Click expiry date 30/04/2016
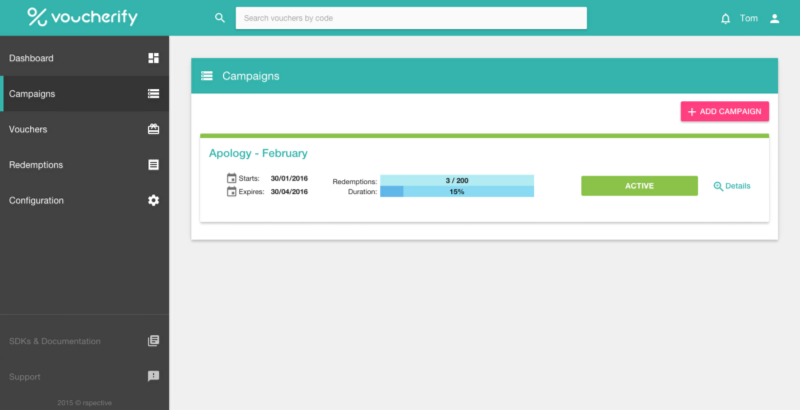The image size is (800, 410). (x=289, y=192)
